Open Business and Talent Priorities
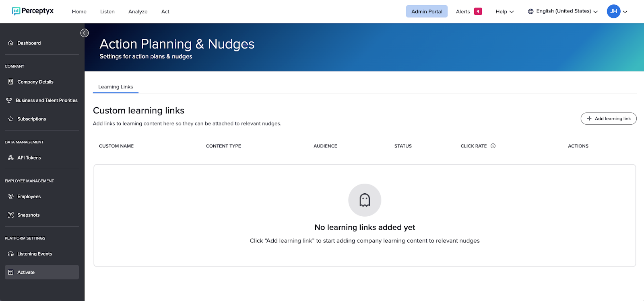The image size is (644, 301). click(x=42, y=100)
